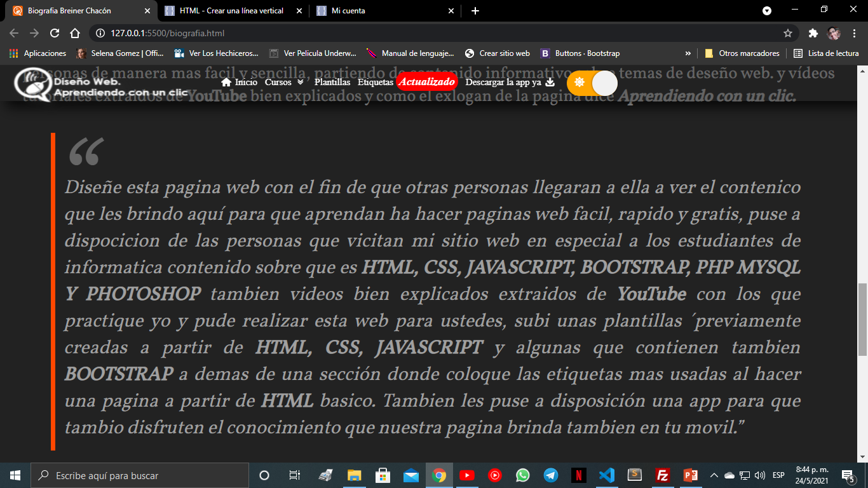868x488 pixels.
Task: Go to Inicio home link
Action: point(239,82)
